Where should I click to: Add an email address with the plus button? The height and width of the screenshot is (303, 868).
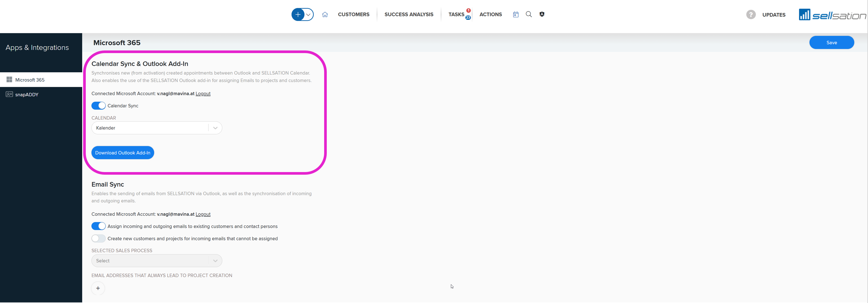[x=98, y=288]
